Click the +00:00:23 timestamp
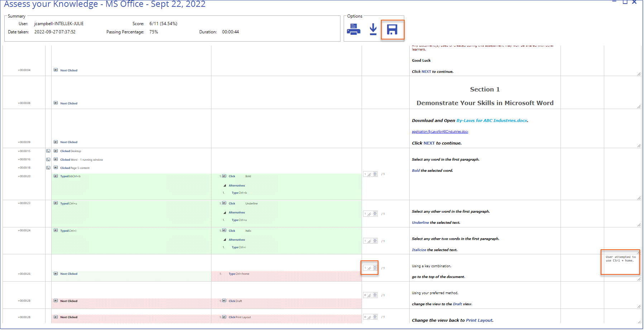This screenshot has width=644, height=330. tap(24, 203)
